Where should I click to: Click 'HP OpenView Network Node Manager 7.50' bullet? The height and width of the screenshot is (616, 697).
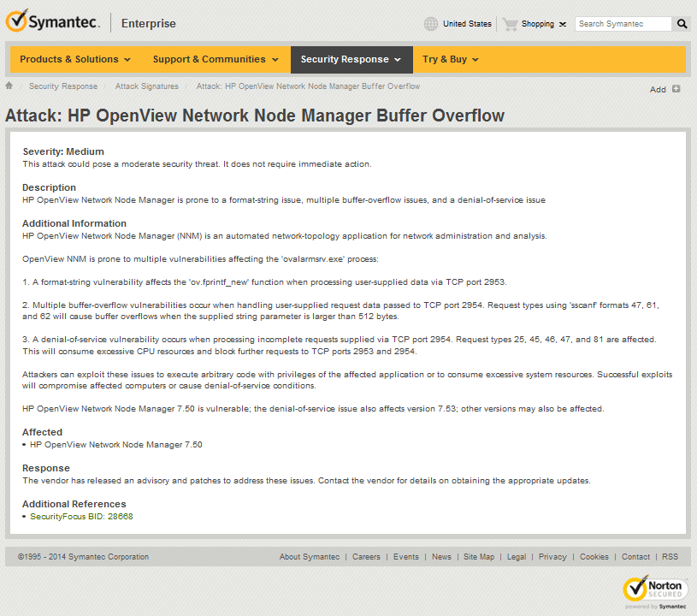(x=116, y=444)
